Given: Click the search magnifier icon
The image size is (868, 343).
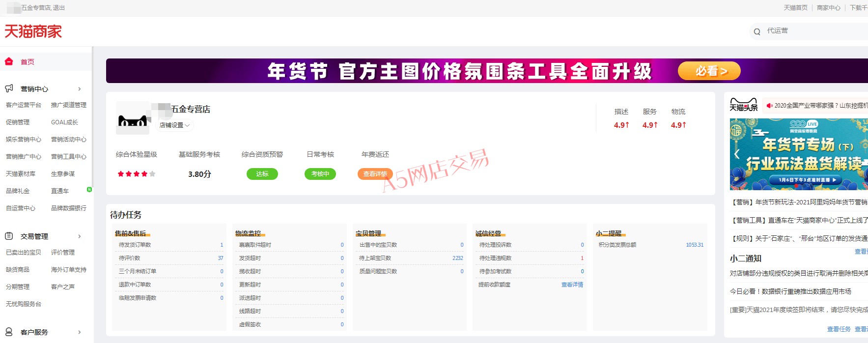Looking at the screenshot, I should (x=757, y=31).
